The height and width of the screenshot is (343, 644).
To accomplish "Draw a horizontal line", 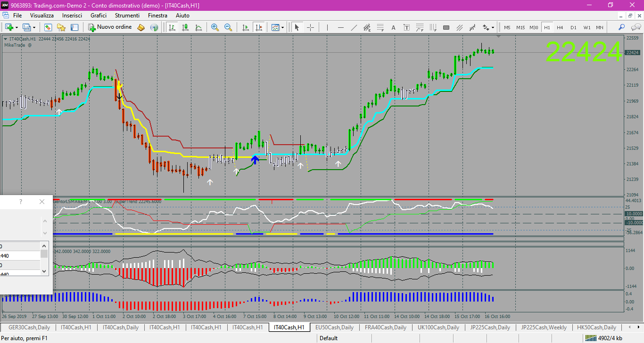I will [x=340, y=27].
